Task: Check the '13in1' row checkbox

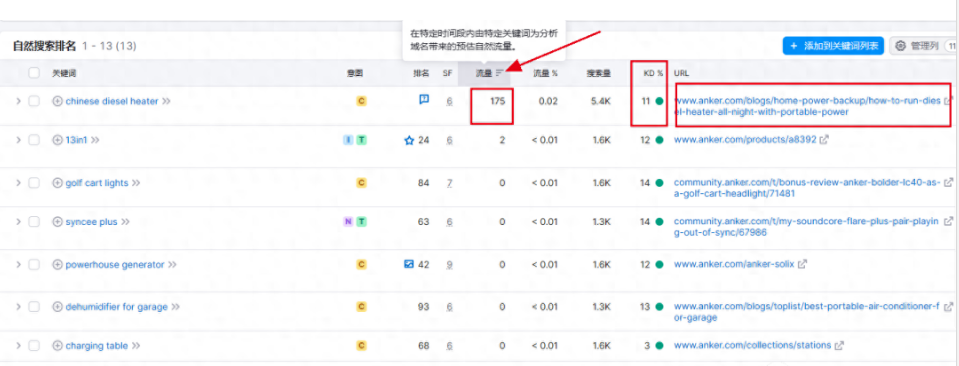Action: pyautogui.click(x=34, y=140)
